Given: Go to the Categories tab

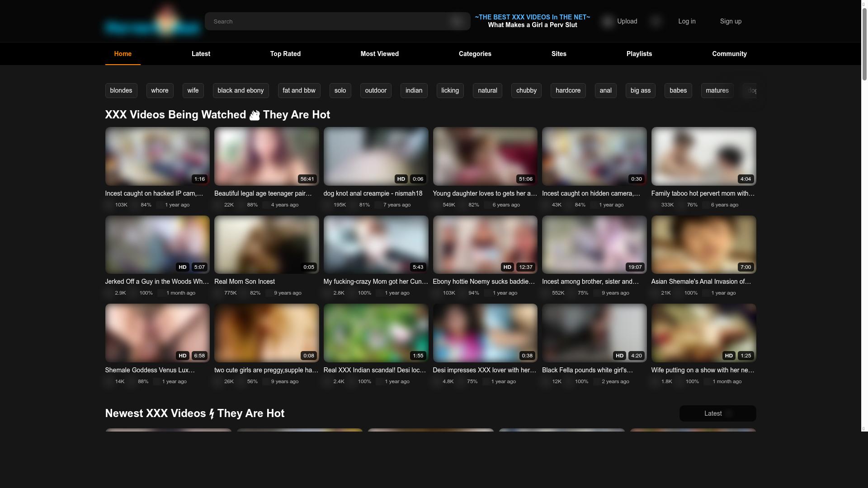Looking at the screenshot, I should coord(475,54).
